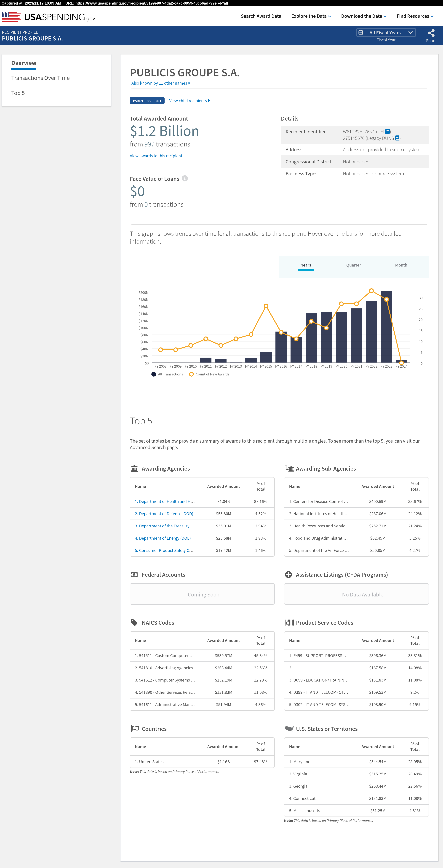443x868 pixels.
Task: Click the fiscal year calendar icon
Action: tap(360, 33)
